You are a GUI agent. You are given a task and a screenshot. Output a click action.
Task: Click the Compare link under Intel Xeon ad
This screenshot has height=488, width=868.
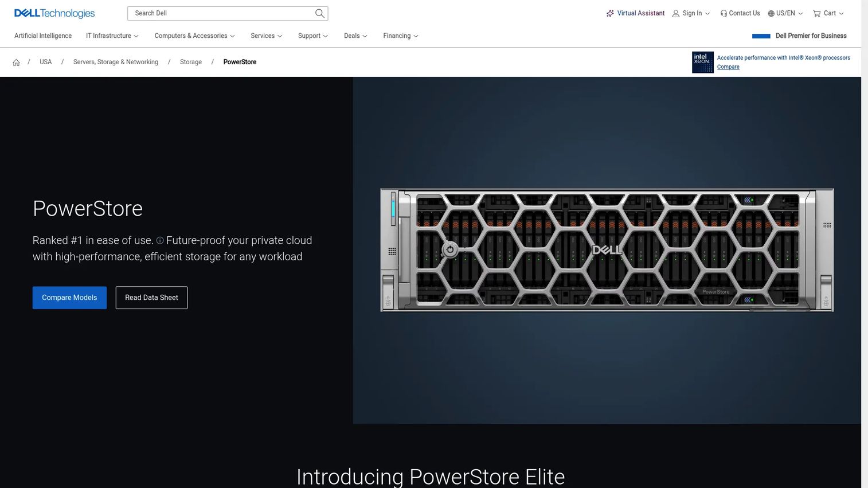[728, 67]
